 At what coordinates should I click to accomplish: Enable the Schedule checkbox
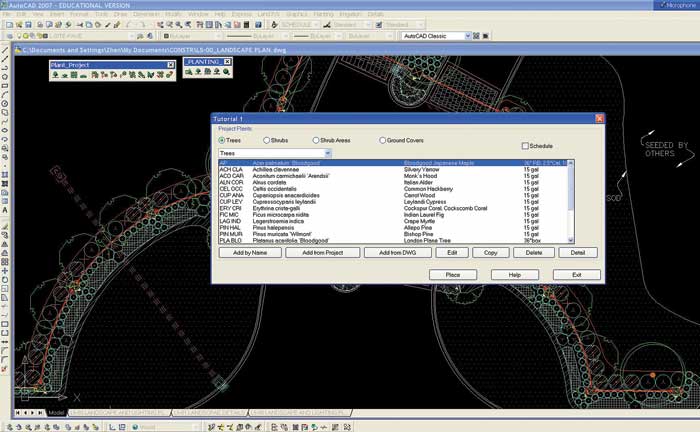click(x=523, y=146)
